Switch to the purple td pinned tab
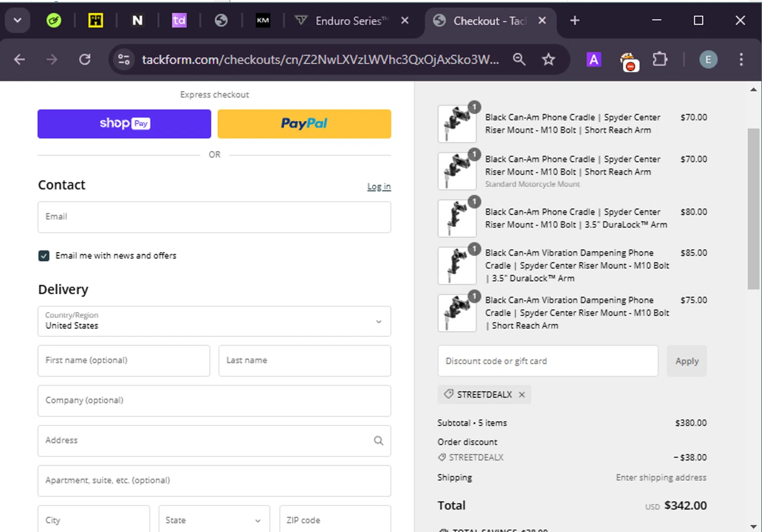The height and width of the screenshot is (532, 762). [x=179, y=21]
